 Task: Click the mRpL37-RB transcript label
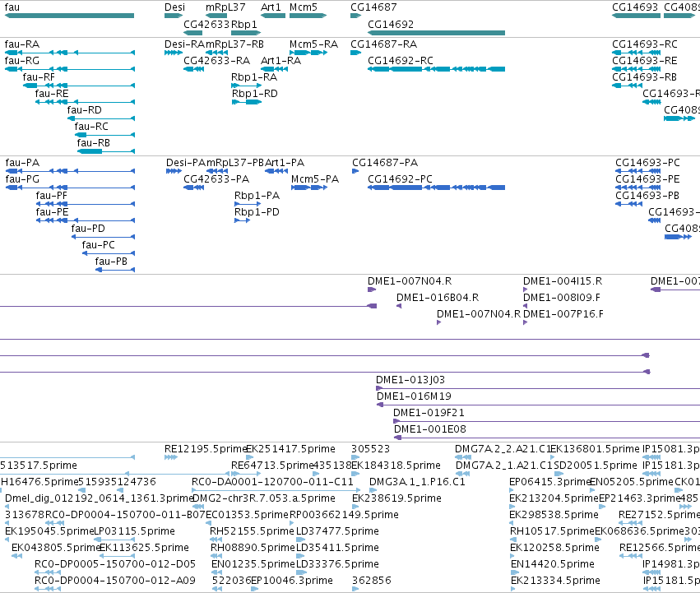234,44
